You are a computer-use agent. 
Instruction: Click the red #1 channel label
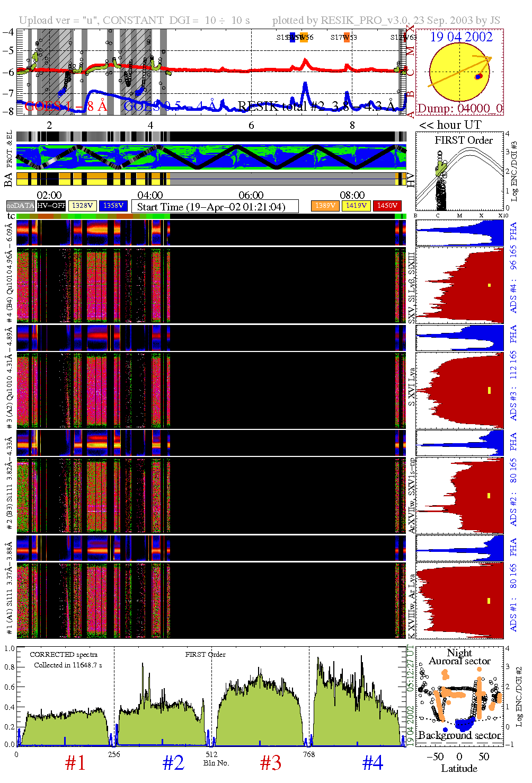click(x=75, y=763)
